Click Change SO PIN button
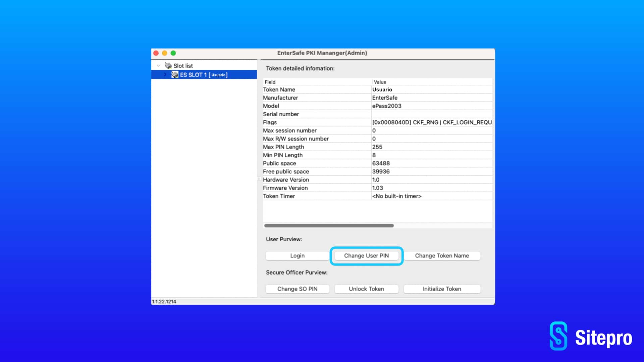 297,289
